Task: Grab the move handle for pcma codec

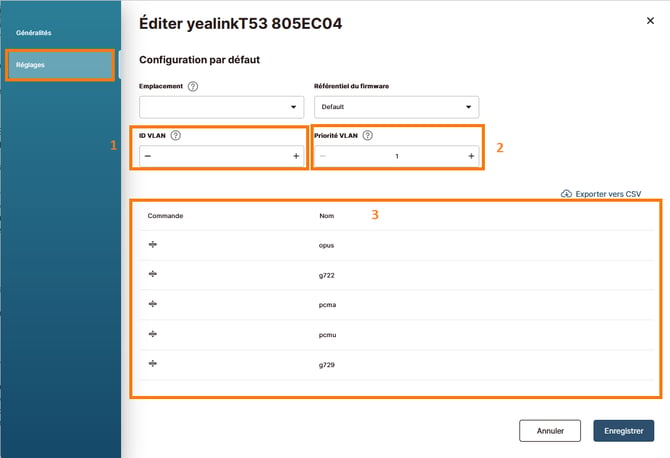Action: point(153,304)
